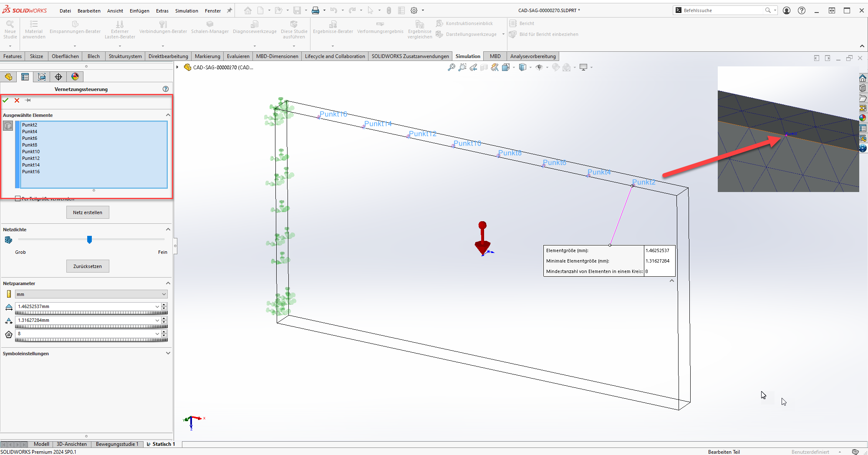Click the Zurücksetzen button
The width and height of the screenshot is (868, 455).
(x=88, y=266)
